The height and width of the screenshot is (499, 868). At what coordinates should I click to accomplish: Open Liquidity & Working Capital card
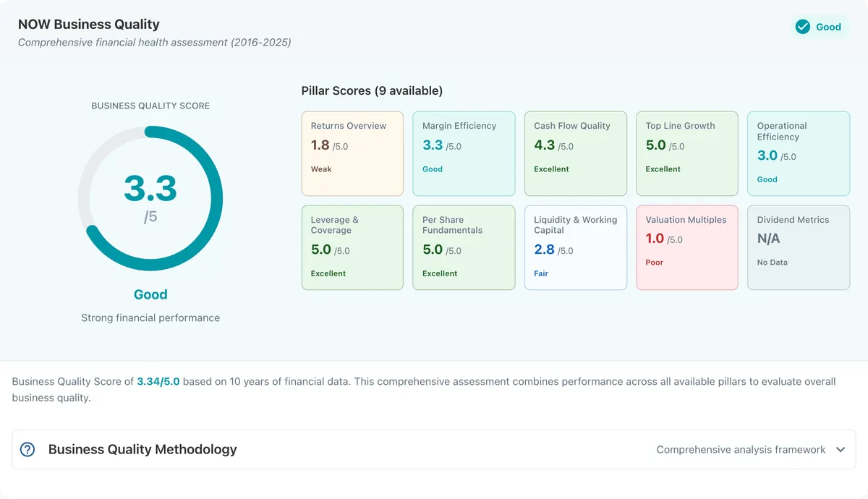pos(575,247)
